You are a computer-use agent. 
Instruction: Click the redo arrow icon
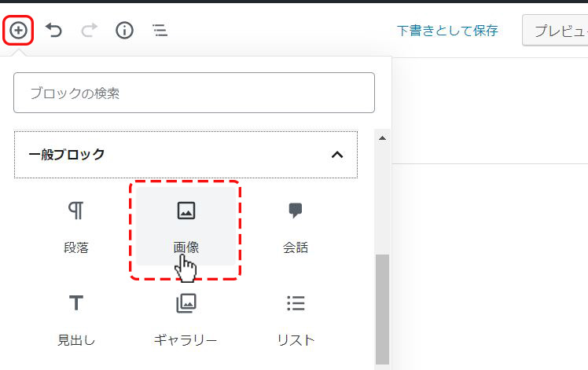click(89, 31)
